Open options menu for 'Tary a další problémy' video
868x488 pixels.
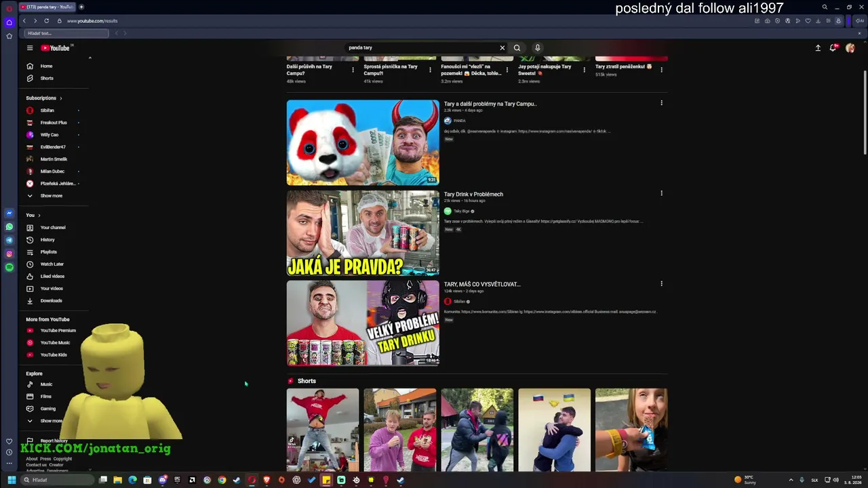661,103
